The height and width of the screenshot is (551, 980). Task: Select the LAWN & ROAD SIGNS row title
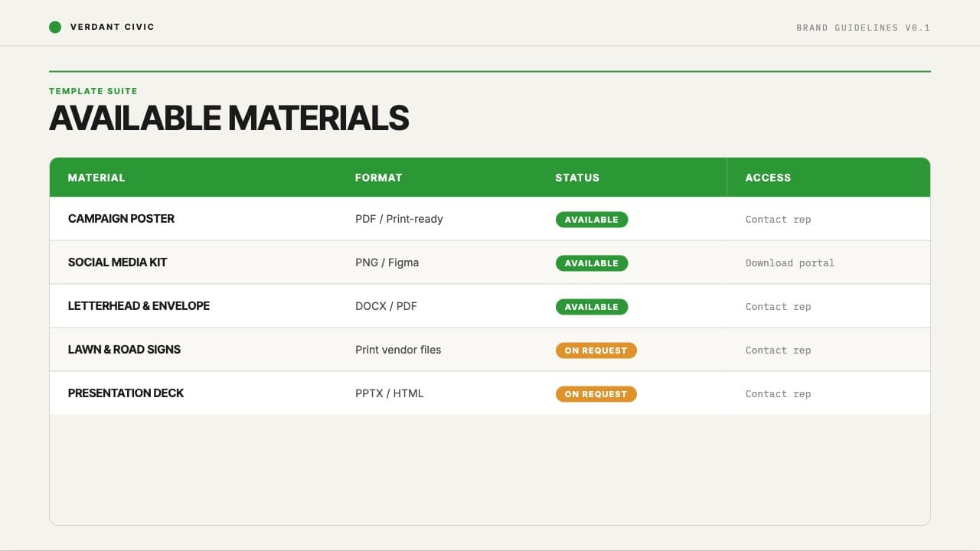(124, 350)
